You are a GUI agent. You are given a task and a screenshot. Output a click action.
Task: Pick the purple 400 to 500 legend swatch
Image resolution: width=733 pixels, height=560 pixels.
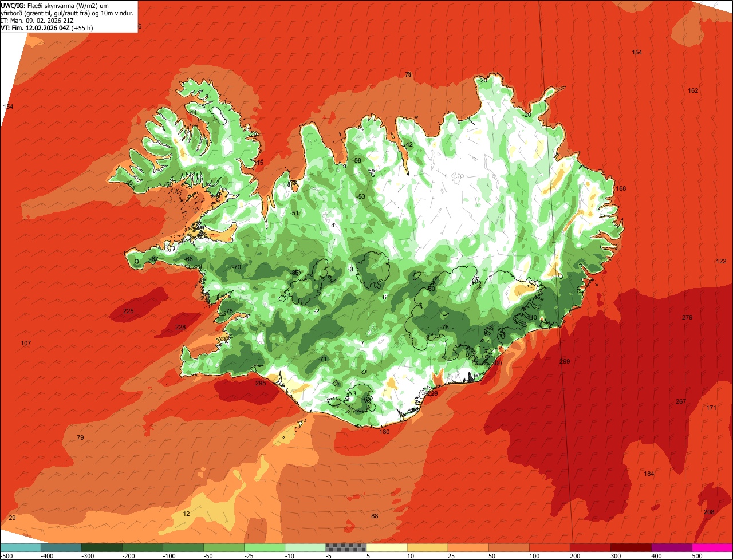[671, 547]
